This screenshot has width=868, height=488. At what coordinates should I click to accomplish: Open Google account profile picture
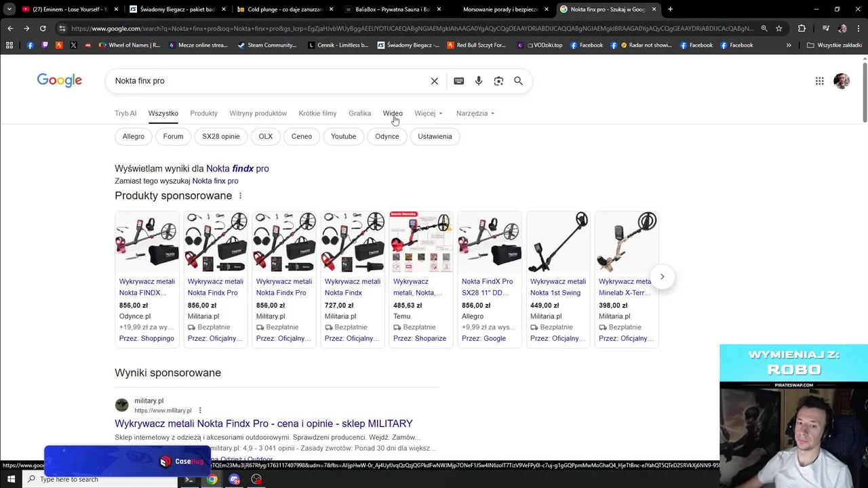[x=842, y=81]
